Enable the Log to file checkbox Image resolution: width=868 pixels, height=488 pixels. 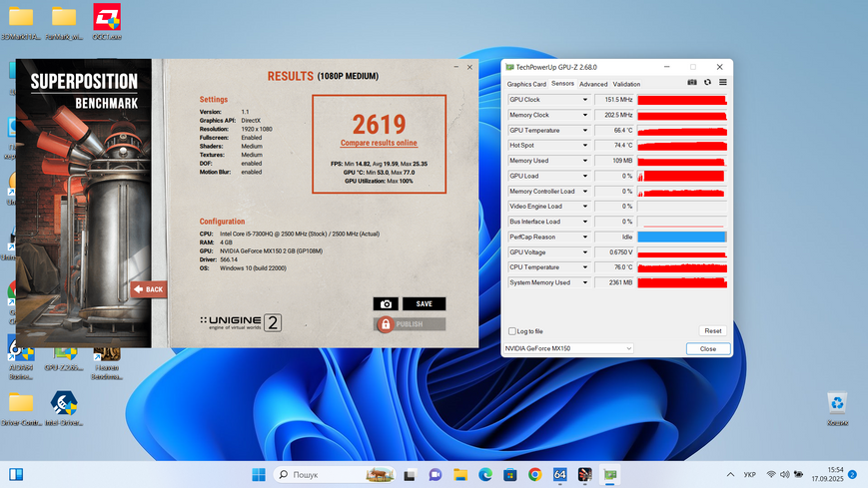[512, 331]
